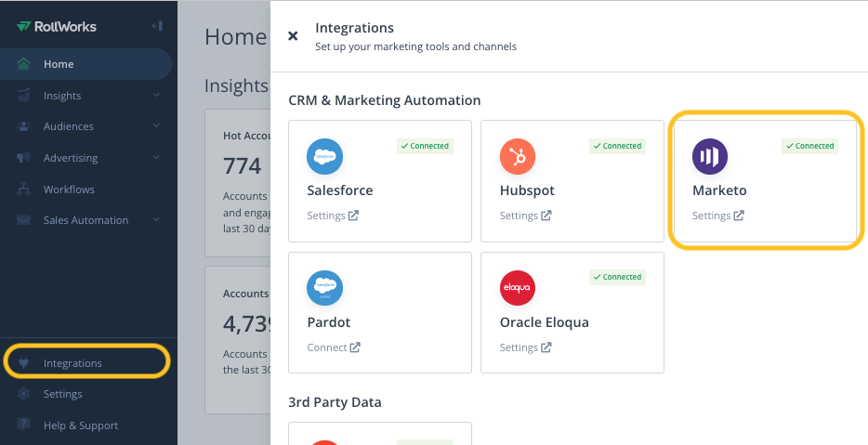The image size is (868, 445).
Task: Click the Hubspot orange logo icon
Action: coord(518,156)
